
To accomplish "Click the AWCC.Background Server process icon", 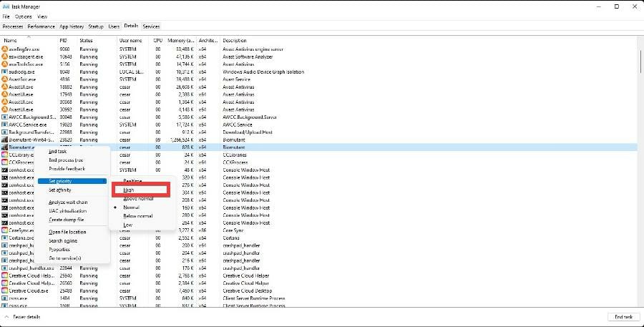I will click(5, 117).
